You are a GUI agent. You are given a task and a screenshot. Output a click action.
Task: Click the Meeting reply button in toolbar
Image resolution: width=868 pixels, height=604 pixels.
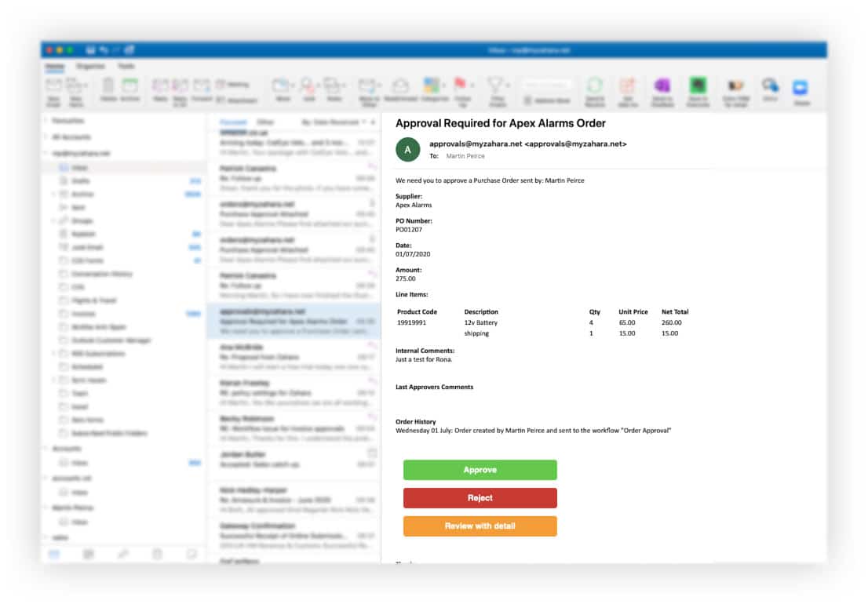pyautogui.click(x=233, y=84)
